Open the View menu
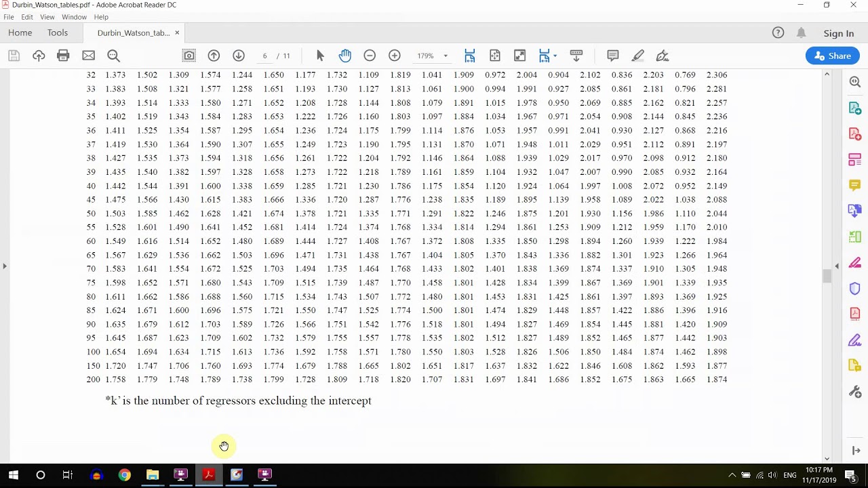Image resolution: width=868 pixels, height=488 pixels. click(x=47, y=17)
